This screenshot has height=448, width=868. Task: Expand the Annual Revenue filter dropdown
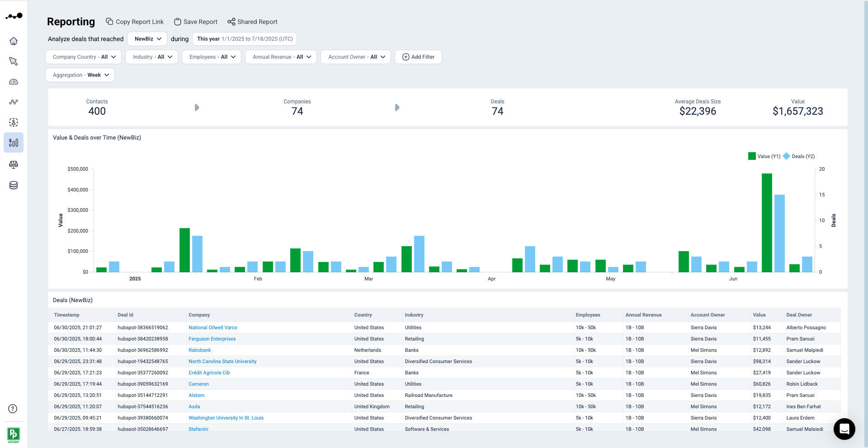(x=281, y=57)
